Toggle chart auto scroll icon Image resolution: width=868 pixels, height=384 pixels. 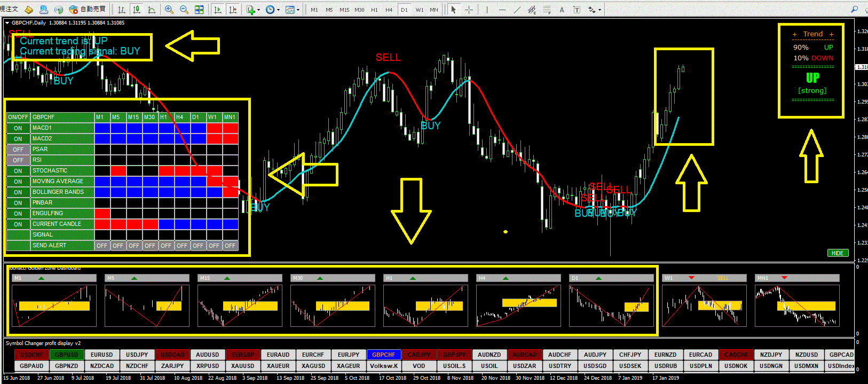coord(217,10)
